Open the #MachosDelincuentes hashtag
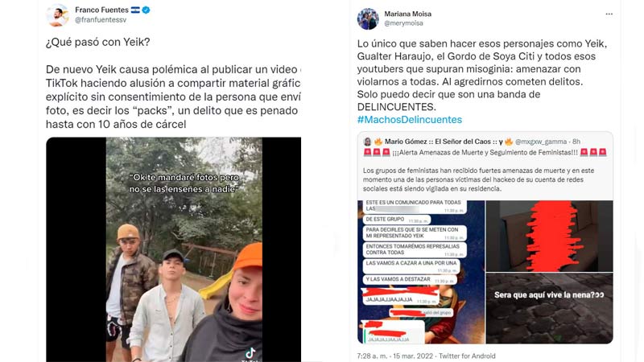Screen dimensions: 644x362 (410, 119)
